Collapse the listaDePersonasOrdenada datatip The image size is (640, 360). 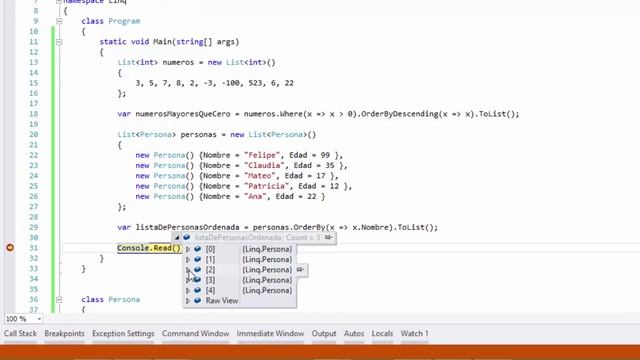click(177, 237)
